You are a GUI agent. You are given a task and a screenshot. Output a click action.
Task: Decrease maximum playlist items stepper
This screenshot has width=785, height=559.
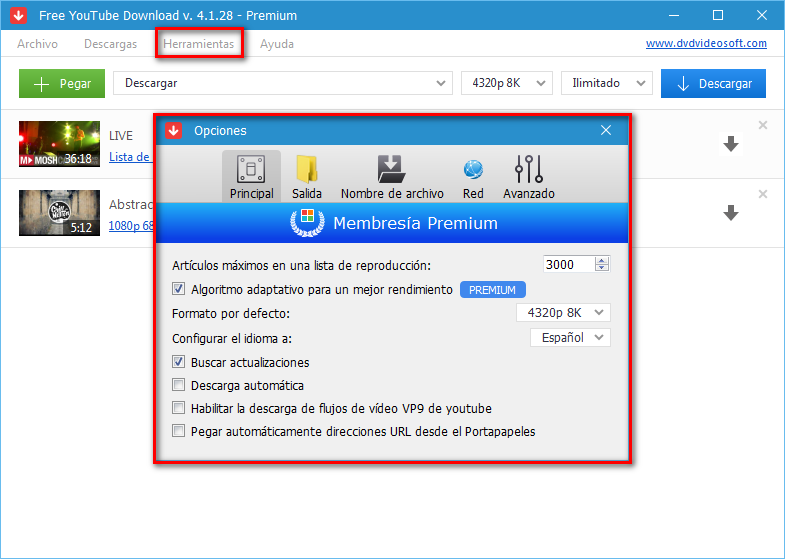(x=602, y=268)
